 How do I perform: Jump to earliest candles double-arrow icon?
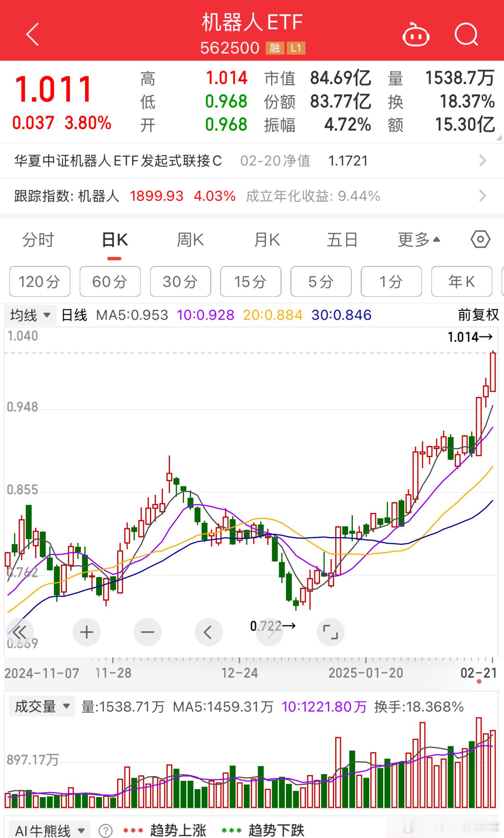19,632
